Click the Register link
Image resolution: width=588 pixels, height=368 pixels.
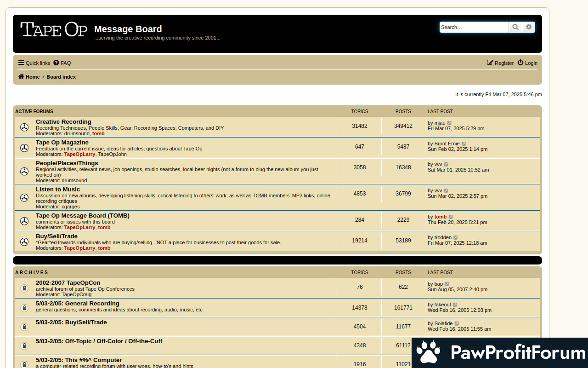tap(500, 63)
